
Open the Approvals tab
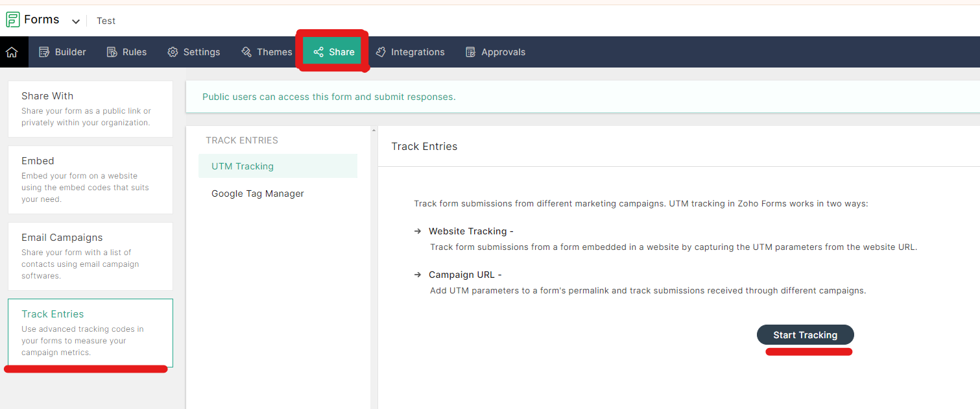496,52
